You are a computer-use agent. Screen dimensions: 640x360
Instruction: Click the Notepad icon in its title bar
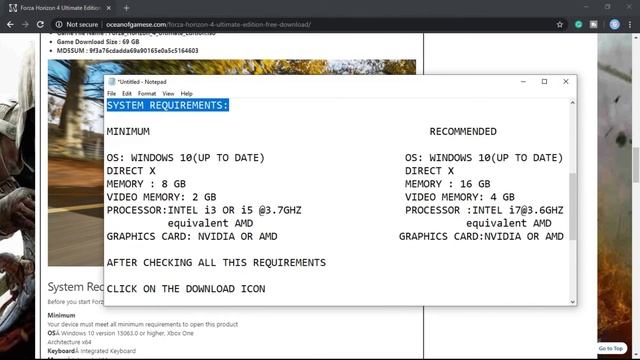pyautogui.click(x=112, y=82)
